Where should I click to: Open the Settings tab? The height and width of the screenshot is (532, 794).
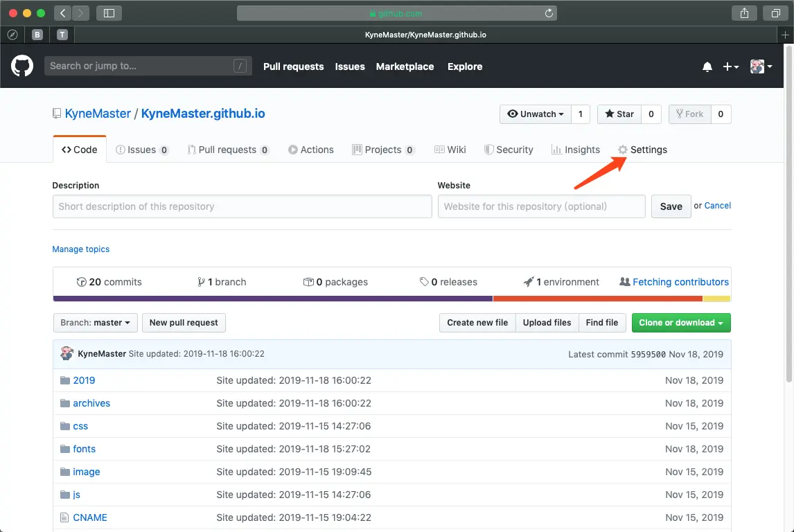point(642,150)
